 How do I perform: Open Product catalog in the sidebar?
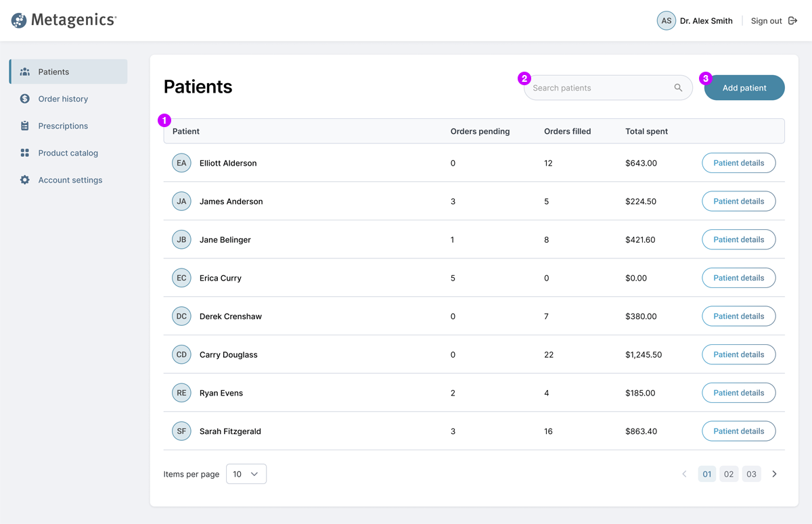pyautogui.click(x=68, y=153)
